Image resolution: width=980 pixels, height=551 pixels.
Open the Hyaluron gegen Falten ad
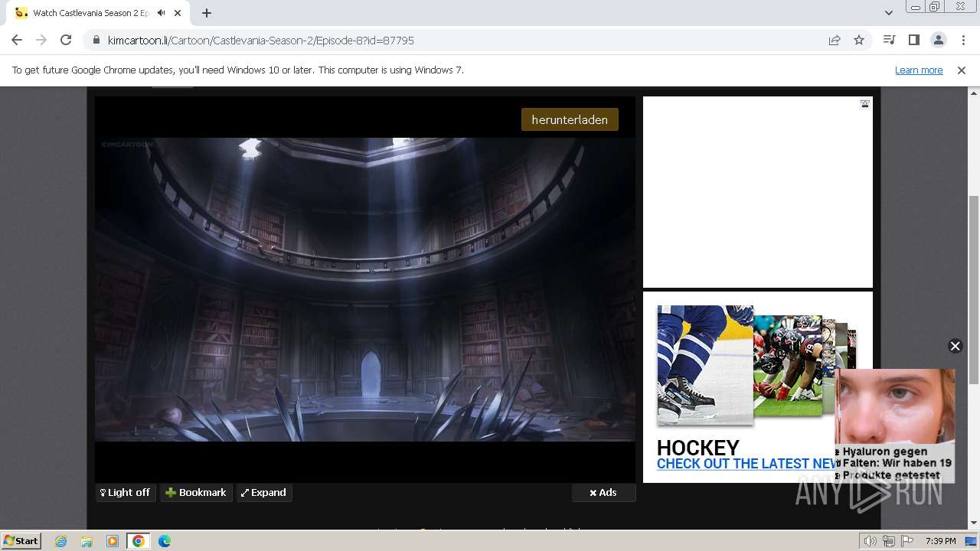point(895,425)
